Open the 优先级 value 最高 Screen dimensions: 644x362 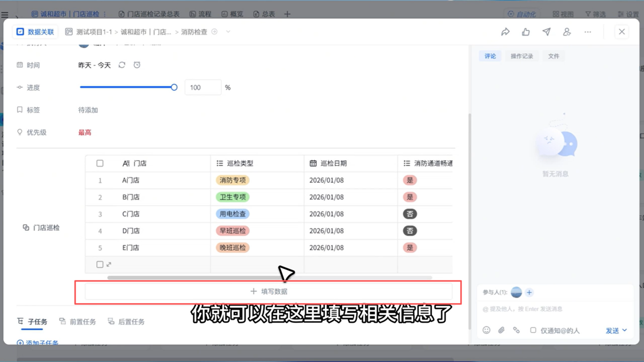pos(85,133)
